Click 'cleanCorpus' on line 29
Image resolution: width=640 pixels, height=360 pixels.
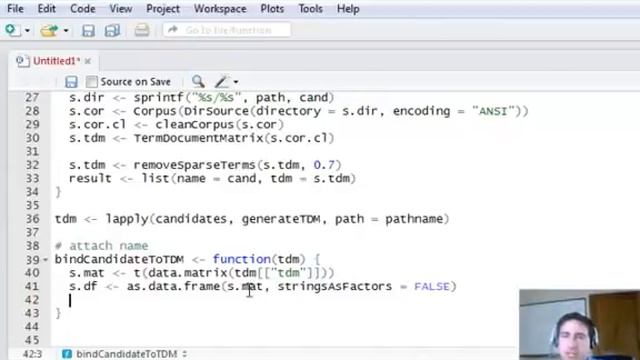(x=194, y=124)
